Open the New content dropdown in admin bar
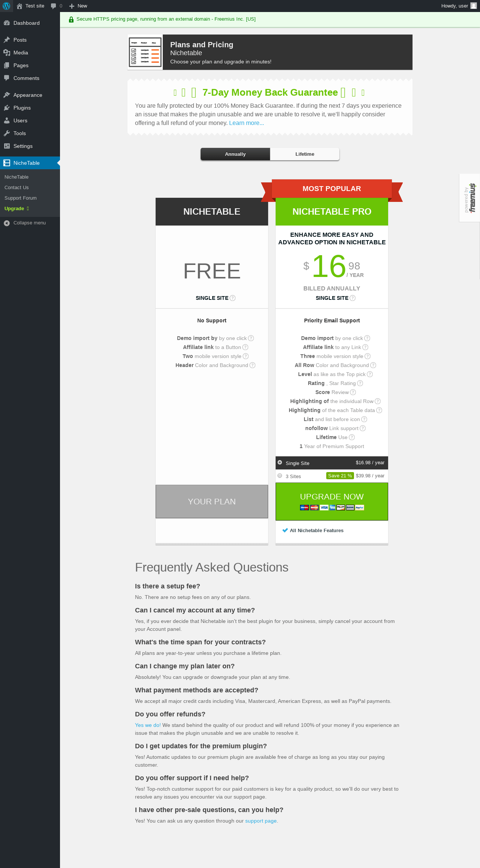 pyautogui.click(x=78, y=6)
